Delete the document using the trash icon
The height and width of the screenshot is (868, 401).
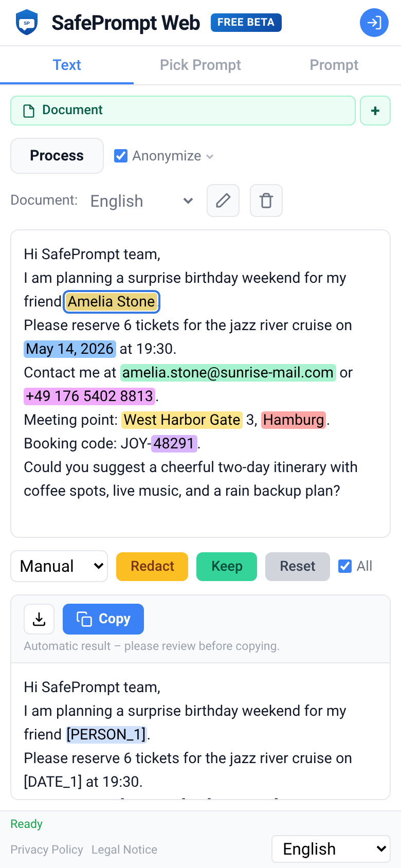[x=266, y=201]
